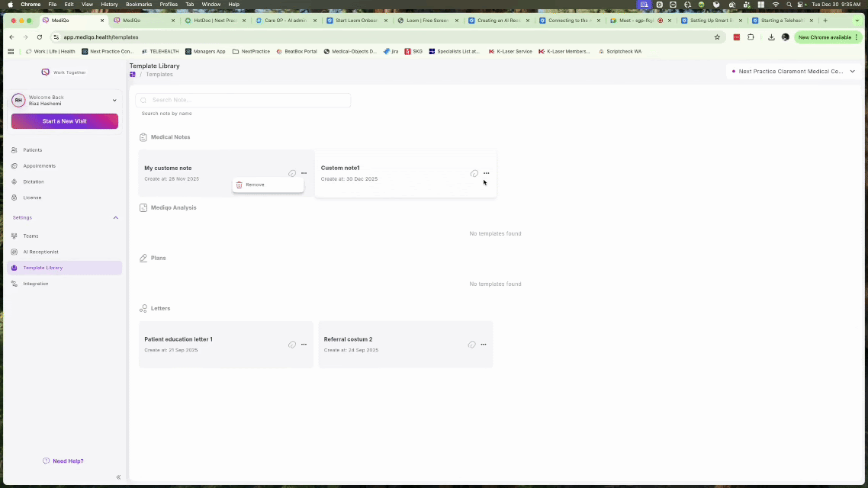Click copy icon on Patient education letter 1
Image resolution: width=868 pixels, height=488 pixels.
pos(291,345)
